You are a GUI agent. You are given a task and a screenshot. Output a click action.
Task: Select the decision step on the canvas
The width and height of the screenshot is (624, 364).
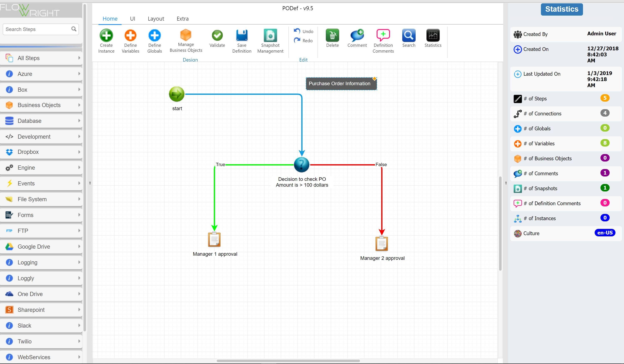tap(301, 164)
